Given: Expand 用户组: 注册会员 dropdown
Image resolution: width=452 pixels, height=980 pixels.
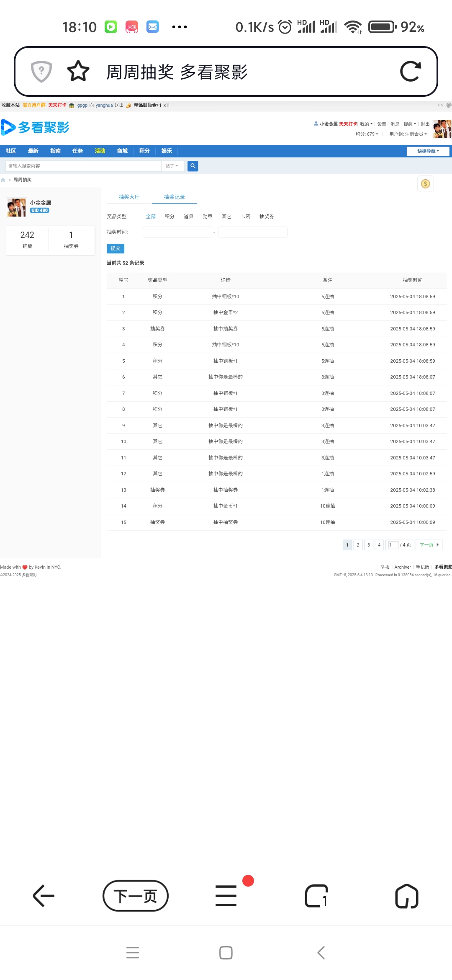Looking at the screenshot, I should (408, 134).
